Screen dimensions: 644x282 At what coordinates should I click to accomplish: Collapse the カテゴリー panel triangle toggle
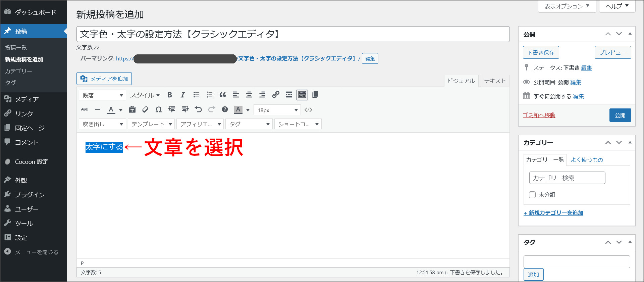point(630,143)
